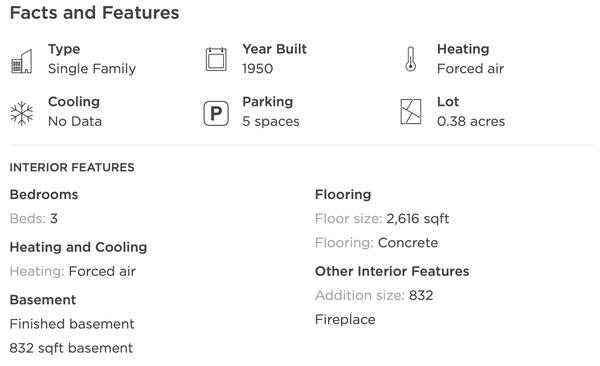Click the 832 sqft basement text
600x366 pixels.
coord(72,348)
